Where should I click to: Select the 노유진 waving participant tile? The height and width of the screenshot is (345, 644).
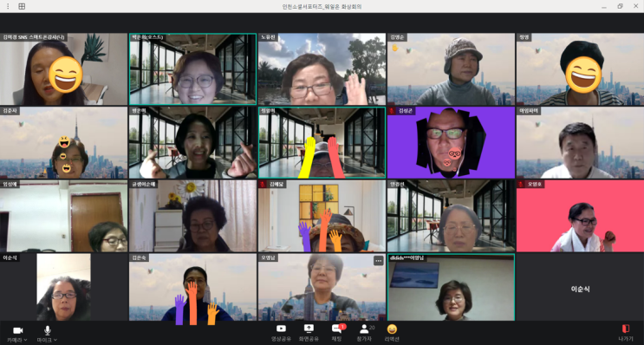322,69
